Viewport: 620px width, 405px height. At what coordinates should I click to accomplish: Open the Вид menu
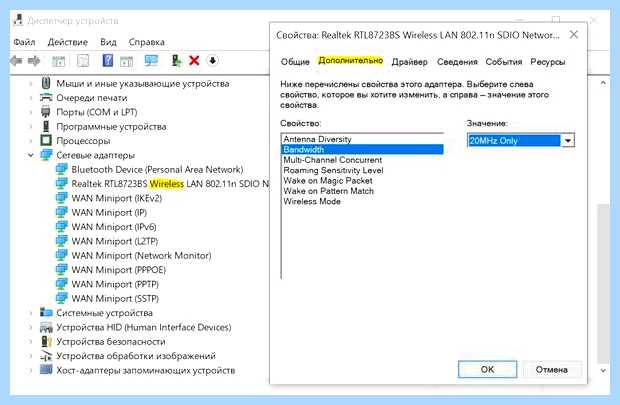click(108, 42)
